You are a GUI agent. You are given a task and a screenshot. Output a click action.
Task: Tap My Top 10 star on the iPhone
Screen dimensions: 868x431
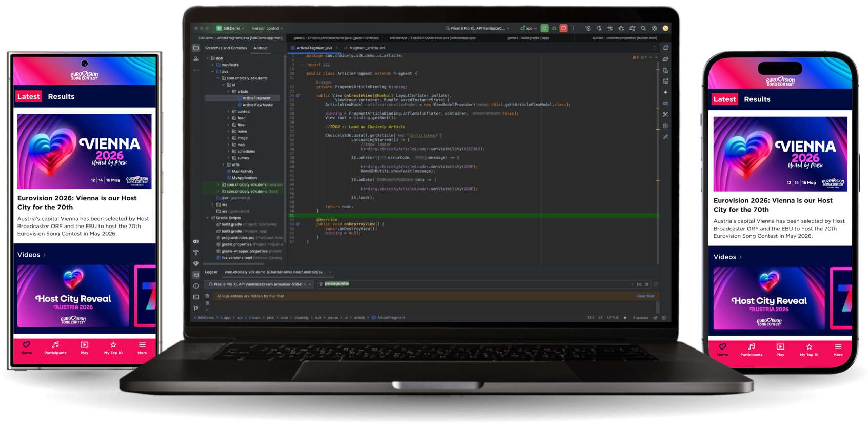point(809,347)
